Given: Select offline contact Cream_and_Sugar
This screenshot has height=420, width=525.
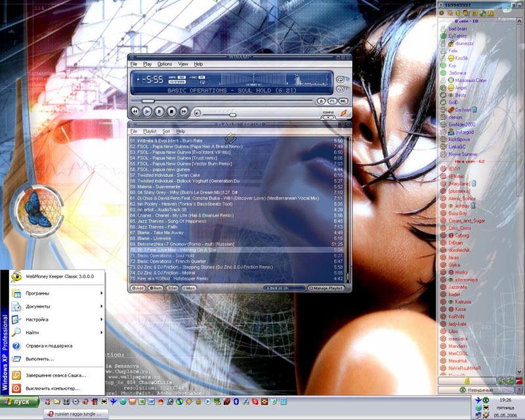Looking at the screenshot, I should click(x=467, y=220).
